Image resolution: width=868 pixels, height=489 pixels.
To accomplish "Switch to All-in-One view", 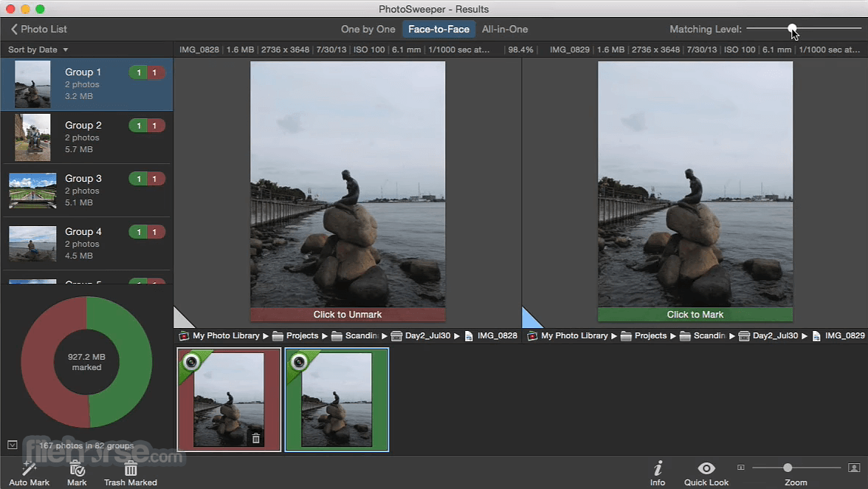I will click(x=505, y=29).
